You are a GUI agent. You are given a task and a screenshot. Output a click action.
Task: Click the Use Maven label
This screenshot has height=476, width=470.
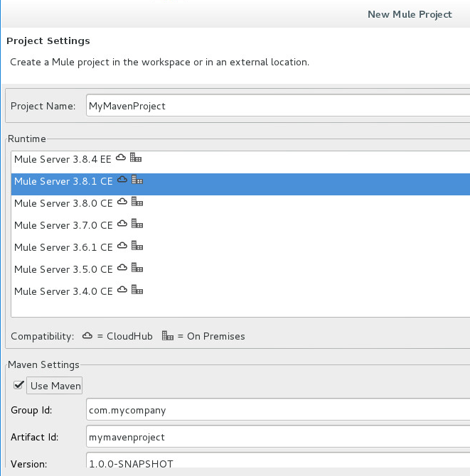[55, 386]
